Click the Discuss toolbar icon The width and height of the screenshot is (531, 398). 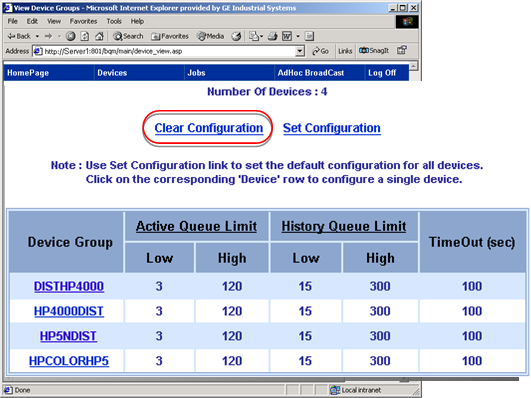click(309, 36)
